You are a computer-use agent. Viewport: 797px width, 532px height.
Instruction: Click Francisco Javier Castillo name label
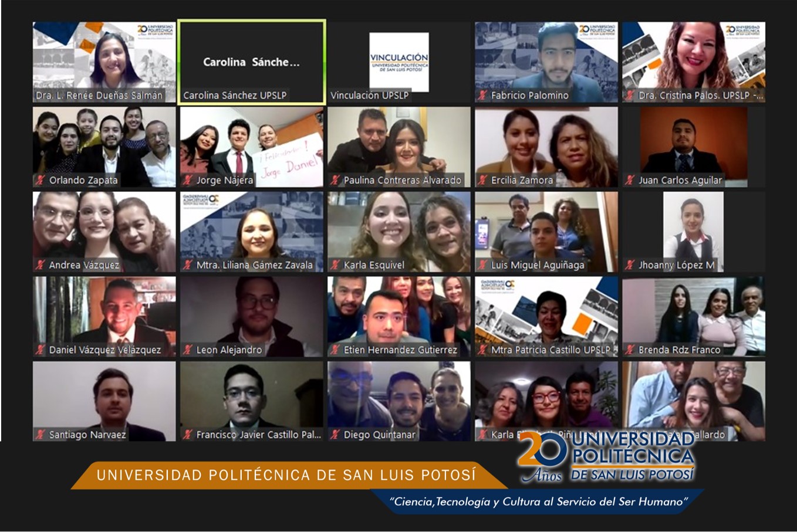(x=258, y=435)
